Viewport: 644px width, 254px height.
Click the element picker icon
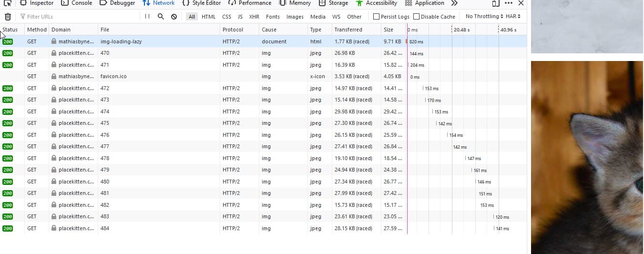(8, 3)
